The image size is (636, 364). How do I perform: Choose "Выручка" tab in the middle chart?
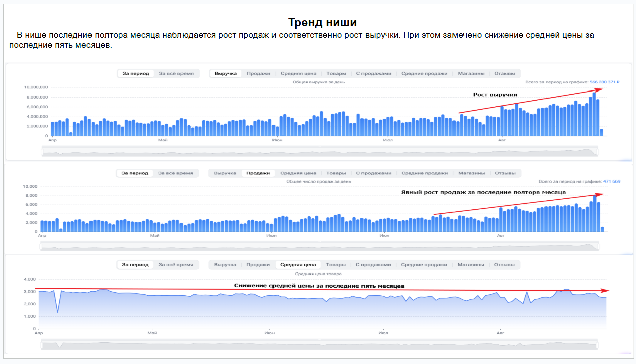pos(225,173)
